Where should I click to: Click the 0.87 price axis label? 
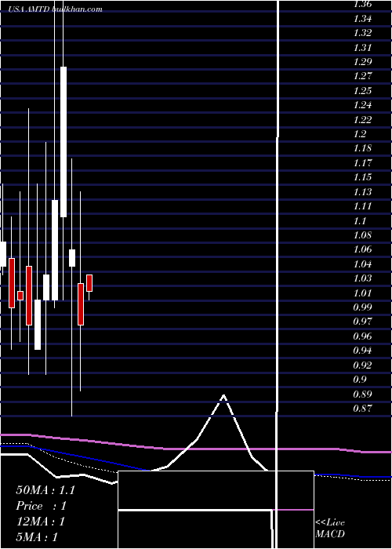pos(362,409)
